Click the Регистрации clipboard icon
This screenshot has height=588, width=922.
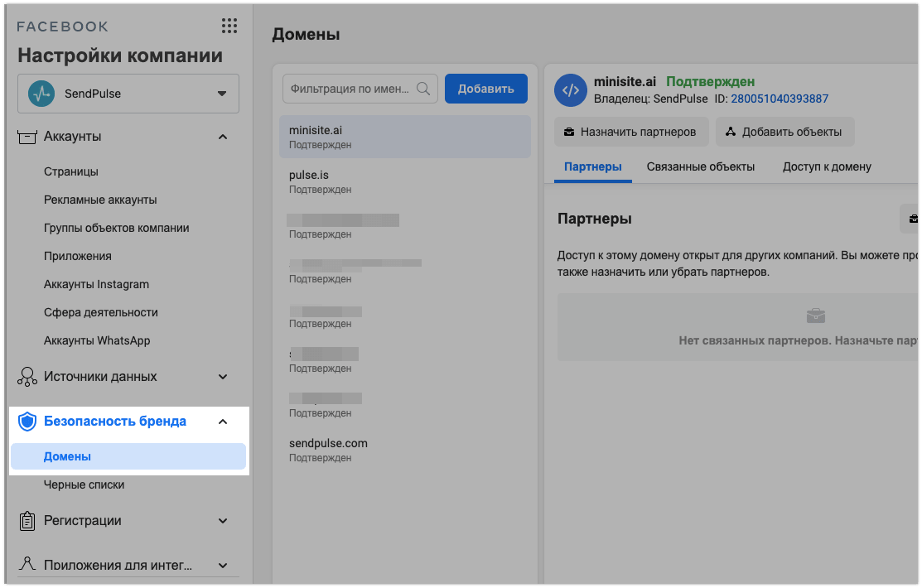(x=27, y=521)
